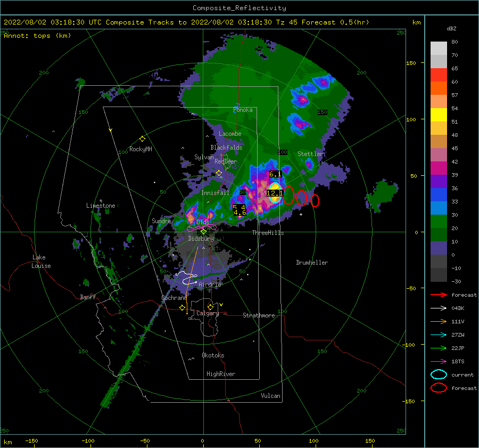Click the magenta 18TS track outline near Olds
Image resolution: width=479 pixels, height=448 pixels.
coord(202,227)
